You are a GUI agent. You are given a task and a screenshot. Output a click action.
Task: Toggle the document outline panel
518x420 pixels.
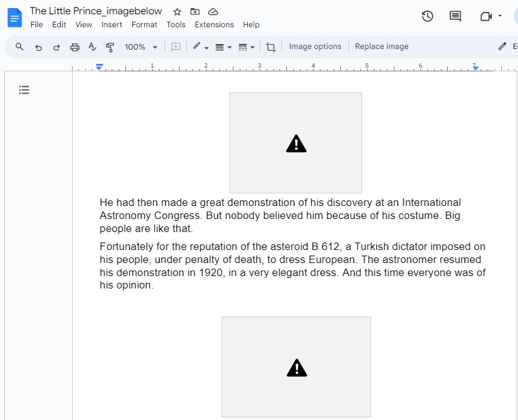click(x=24, y=90)
